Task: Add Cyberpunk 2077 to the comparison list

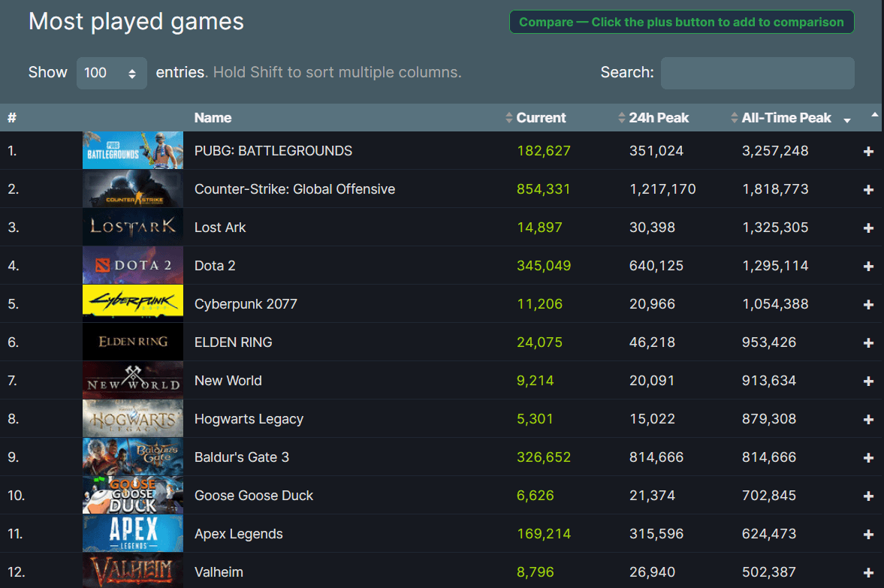Action: [x=868, y=304]
